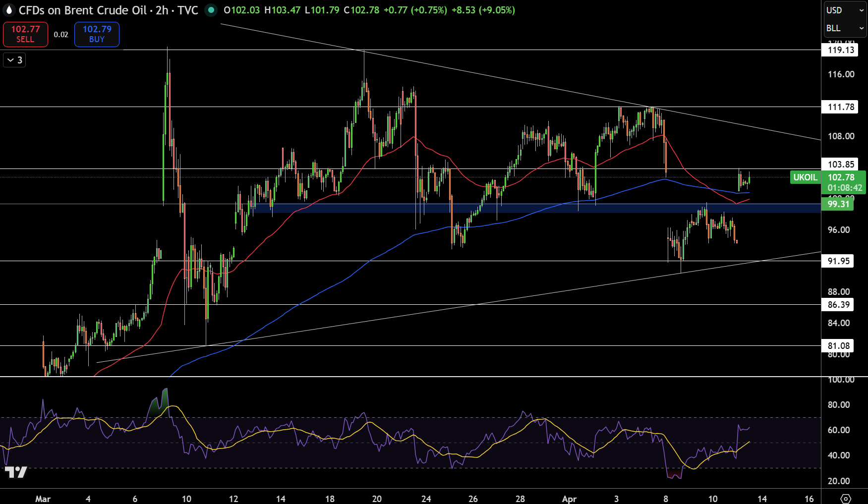Click the 88.00 price scale value
Screen dimensions: 868x504
point(838,291)
